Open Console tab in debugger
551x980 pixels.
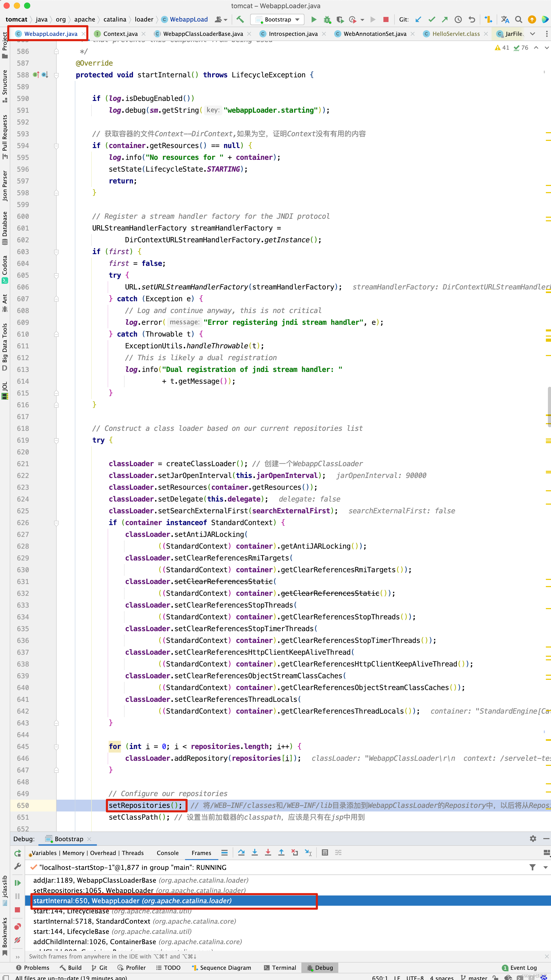pyautogui.click(x=167, y=853)
